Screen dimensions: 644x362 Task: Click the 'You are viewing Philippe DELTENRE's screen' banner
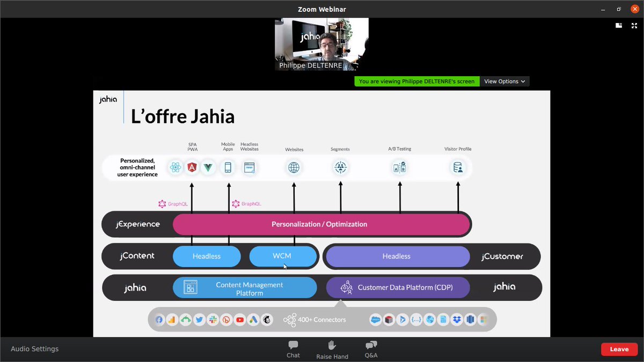tap(416, 82)
